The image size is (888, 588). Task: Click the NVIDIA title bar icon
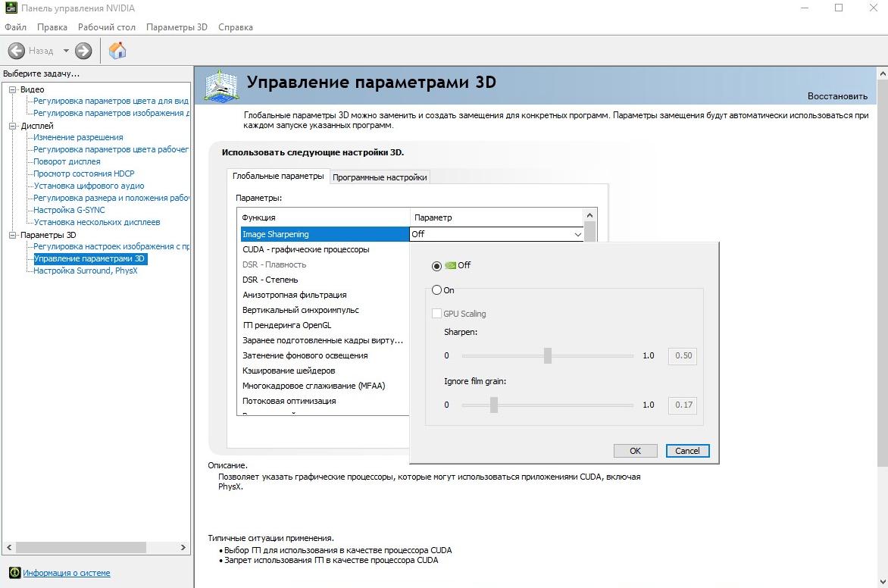coord(11,8)
